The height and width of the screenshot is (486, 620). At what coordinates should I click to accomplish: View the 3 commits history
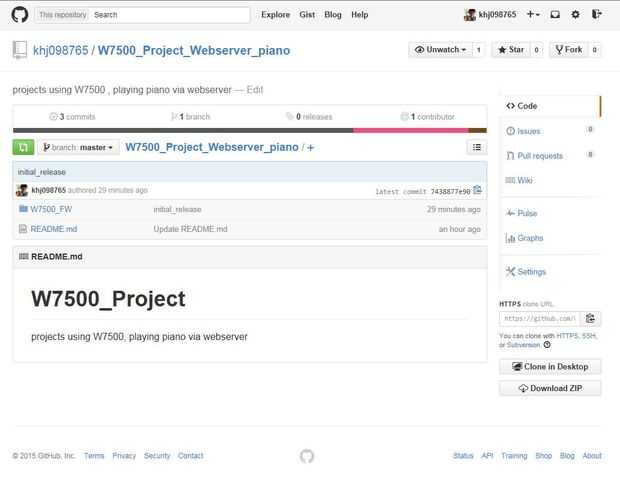click(x=72, y=117)
